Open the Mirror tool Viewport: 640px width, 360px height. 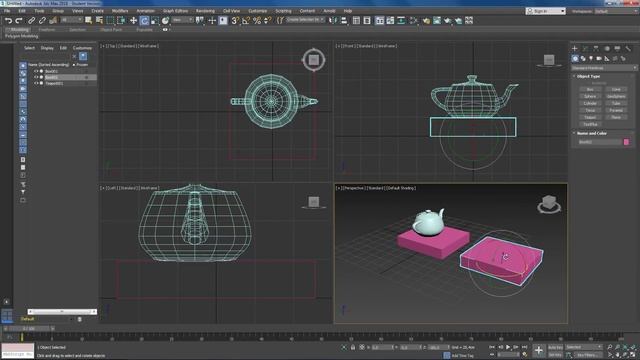tap(333, 20)
